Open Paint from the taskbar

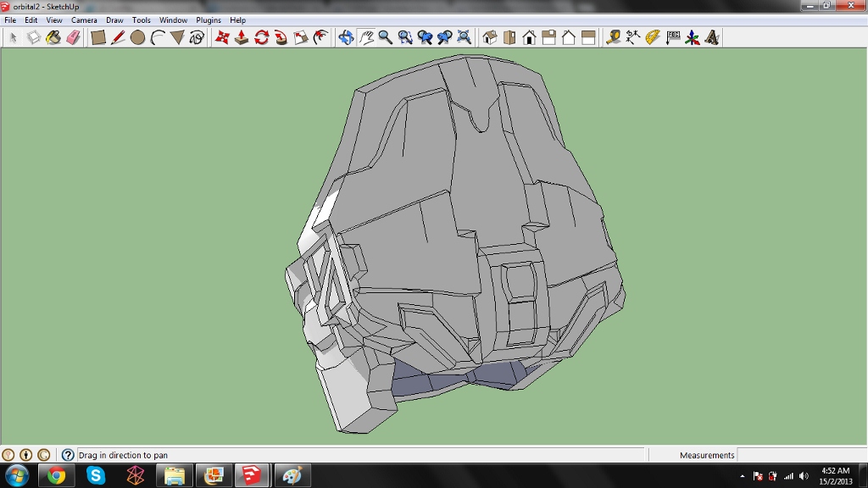point(292,476)
